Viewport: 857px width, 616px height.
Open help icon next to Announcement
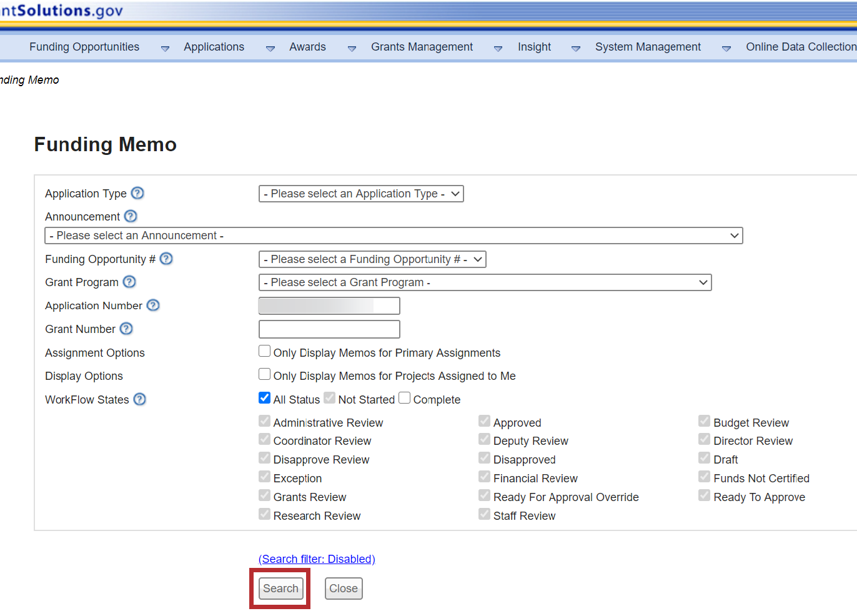pos(131,216)
